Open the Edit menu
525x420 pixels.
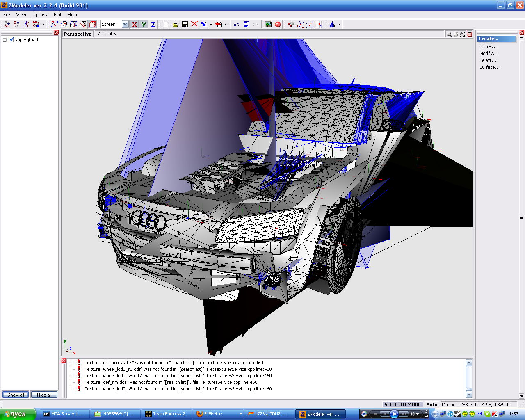(57, 15)
